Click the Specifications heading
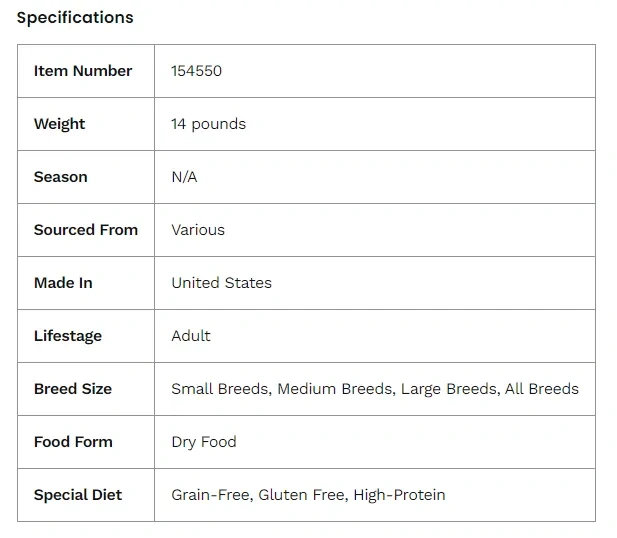Viewport: 617px width, 538px height. coord(75,18)
